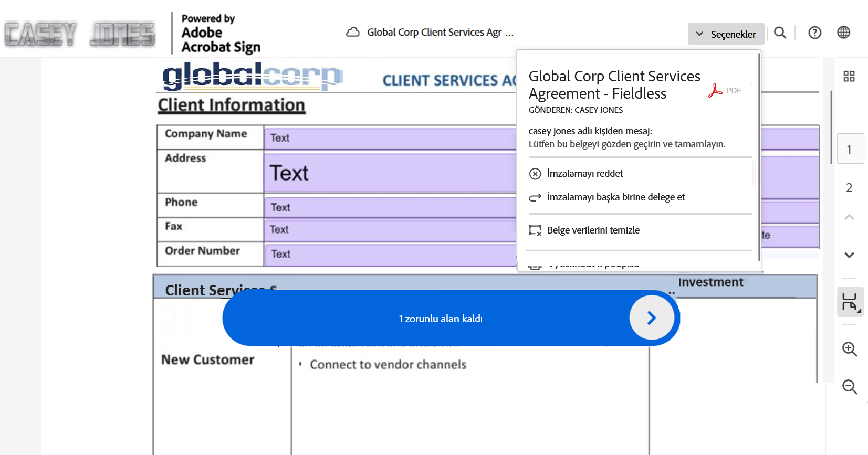The width and height of the screenshot is (868, 455).
Task: Click the Order Number text field
Action: pos(391,255)
